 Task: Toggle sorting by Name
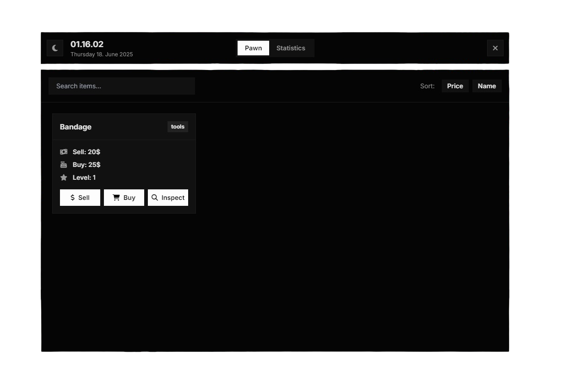pos(487,86)
